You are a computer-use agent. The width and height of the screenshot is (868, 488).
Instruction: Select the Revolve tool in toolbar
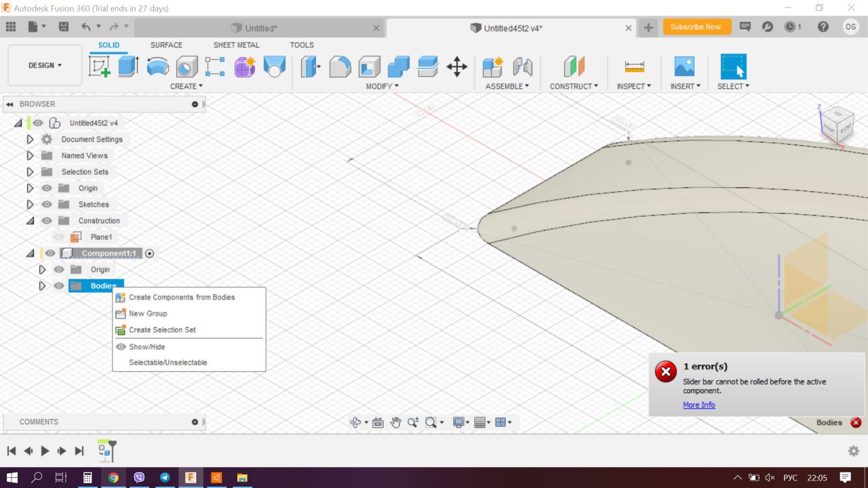click(x=157, y=66)
